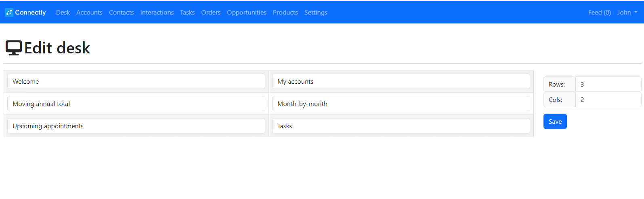This screenshot has width=644, height=199.
Task: Open the Feed (0) link
Action: click(599, 13)
